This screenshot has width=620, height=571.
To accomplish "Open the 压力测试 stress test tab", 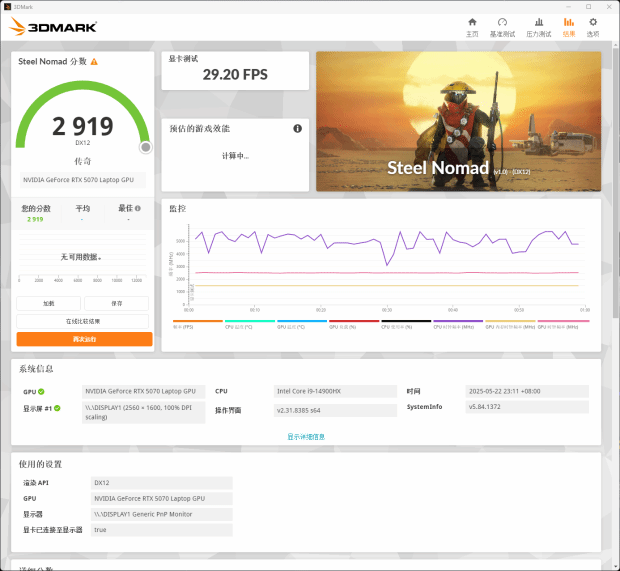I will coord(539,27).
